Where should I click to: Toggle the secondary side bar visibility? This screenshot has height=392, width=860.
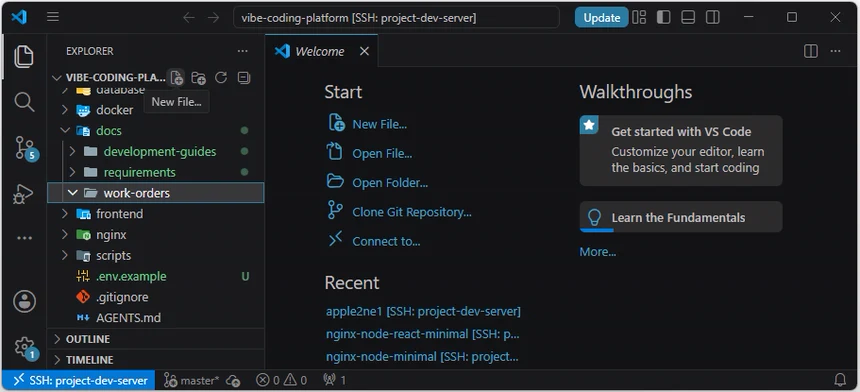tap(712, 18)
